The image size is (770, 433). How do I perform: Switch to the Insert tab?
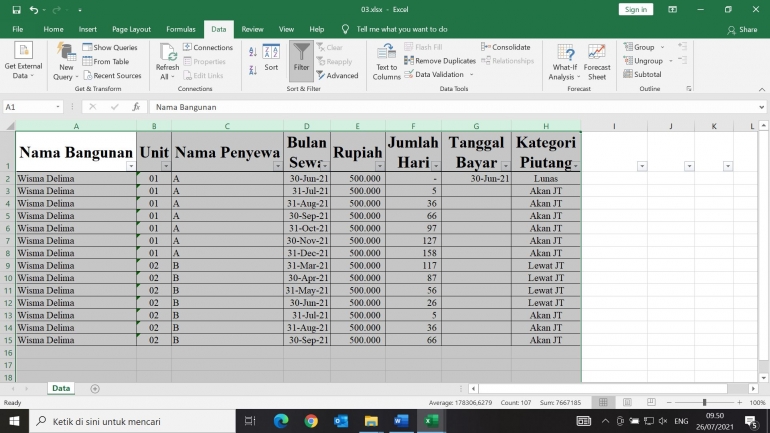pyautogui.click(x=87, y=29)
